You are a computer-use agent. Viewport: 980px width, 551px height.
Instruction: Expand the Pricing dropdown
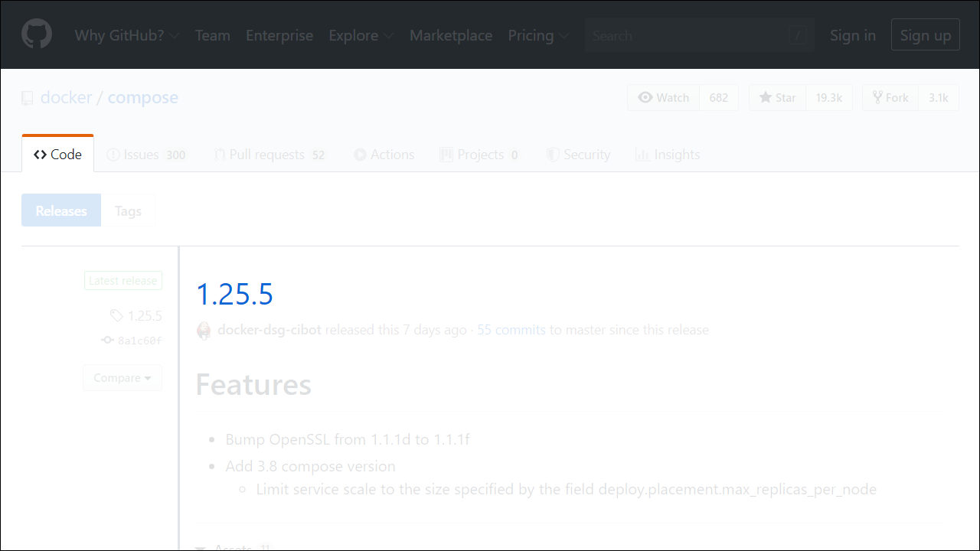(x=538, y=35)
